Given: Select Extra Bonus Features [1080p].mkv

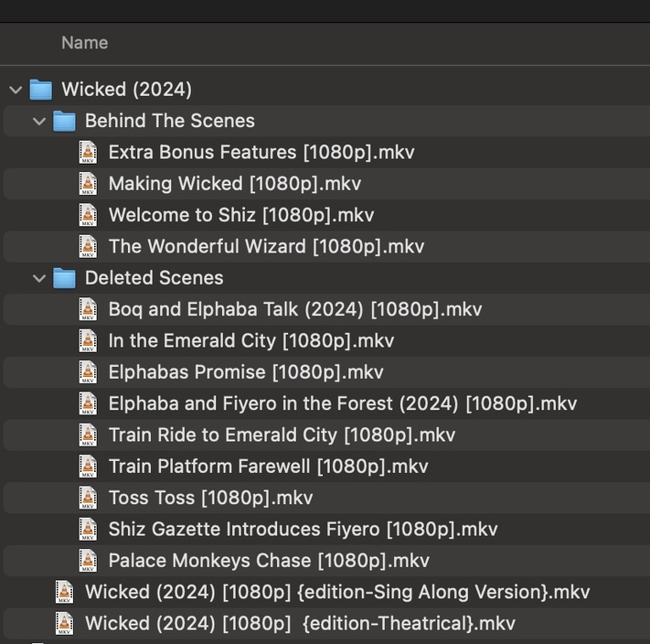Looking at the screenshot, I should 261,153.
